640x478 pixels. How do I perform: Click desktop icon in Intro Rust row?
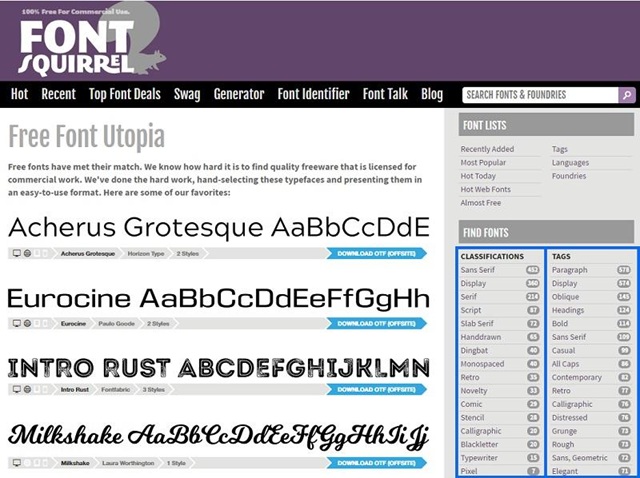click(x=16, y=388)
